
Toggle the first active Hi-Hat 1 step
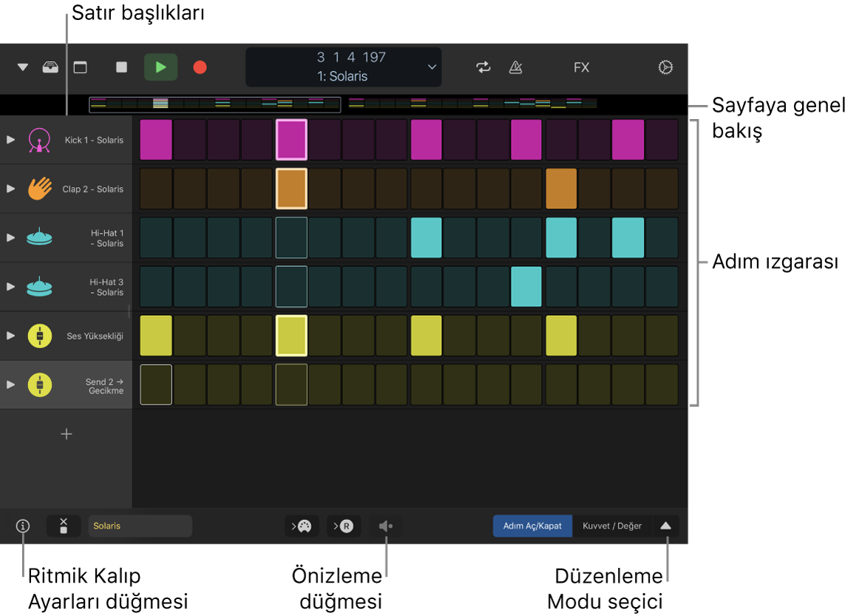click(427, 237)
